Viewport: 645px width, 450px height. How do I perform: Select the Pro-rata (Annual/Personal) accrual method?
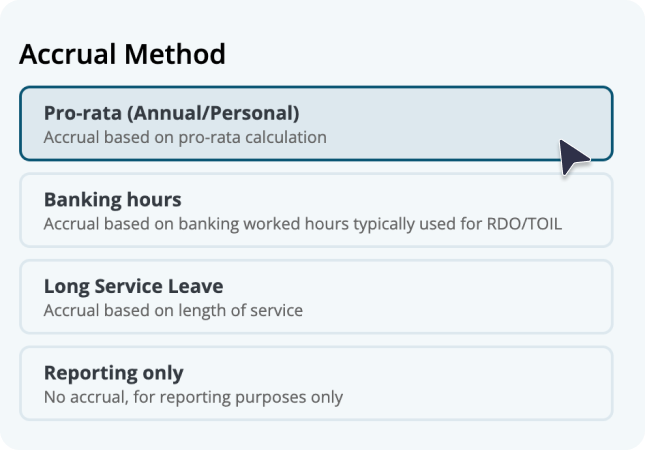pyautogui.click(x=316, y=123)
